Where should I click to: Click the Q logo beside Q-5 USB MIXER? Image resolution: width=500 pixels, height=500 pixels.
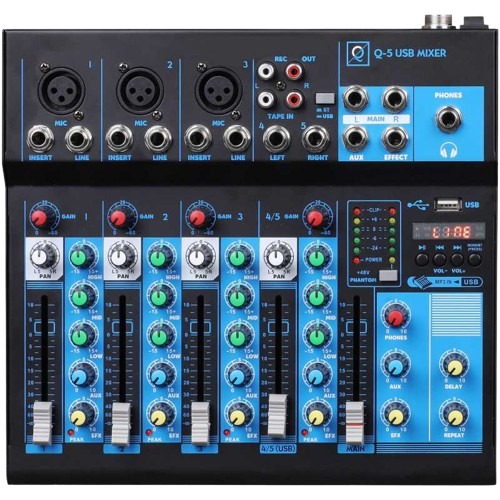(x=358, y=53)
